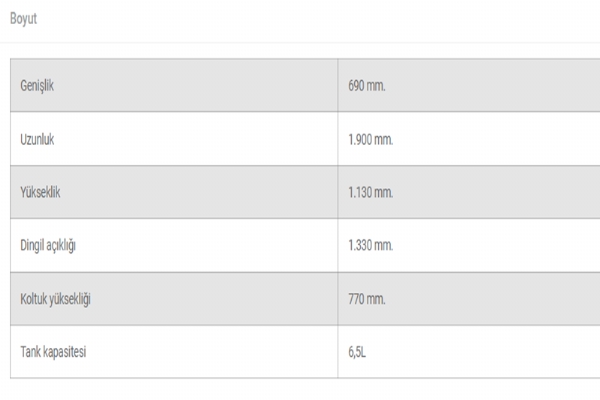Screen dimensions: 600x400
Task: Click the blank area below the table
Action: 300,390
